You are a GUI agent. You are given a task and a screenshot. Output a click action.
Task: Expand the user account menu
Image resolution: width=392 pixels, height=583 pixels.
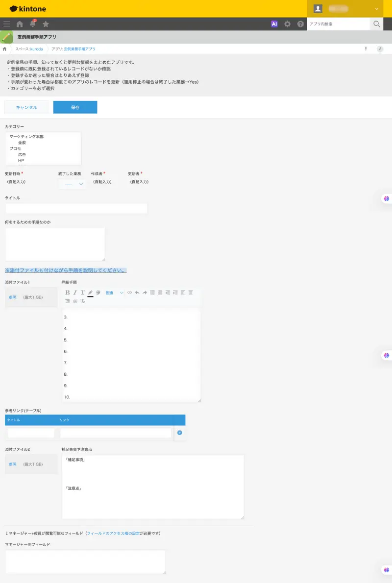click(x=376, y=9)
